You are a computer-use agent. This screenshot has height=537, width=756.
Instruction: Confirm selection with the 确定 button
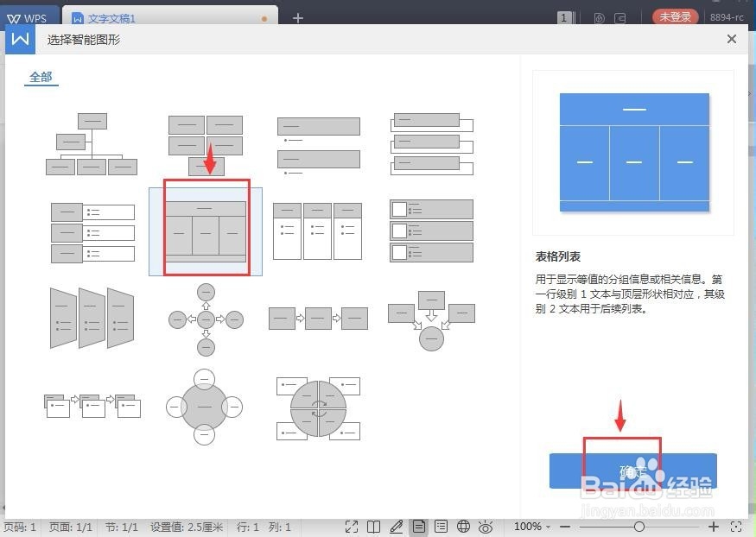coord(633,471)
